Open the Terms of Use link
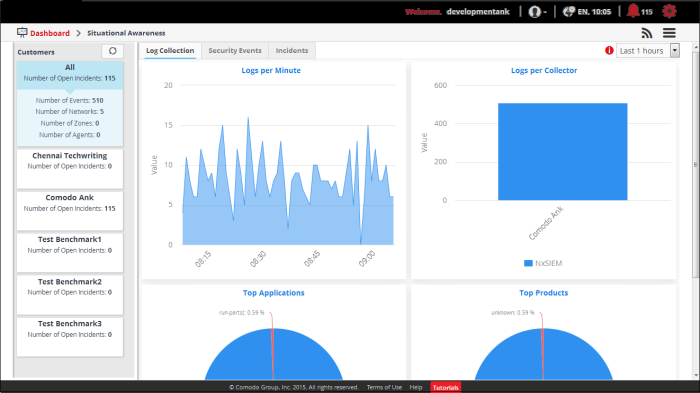Image resolution: width=700 pixels, height=393 pixels. 384,387
